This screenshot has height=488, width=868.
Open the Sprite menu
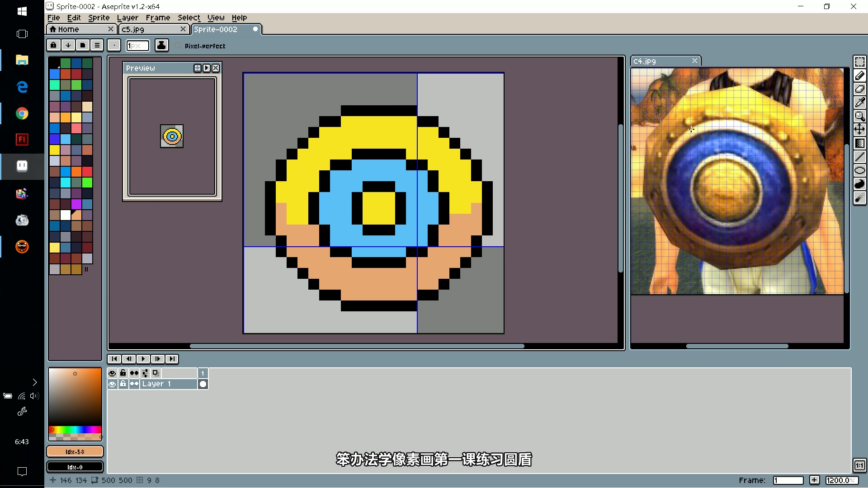click(99, 18)
